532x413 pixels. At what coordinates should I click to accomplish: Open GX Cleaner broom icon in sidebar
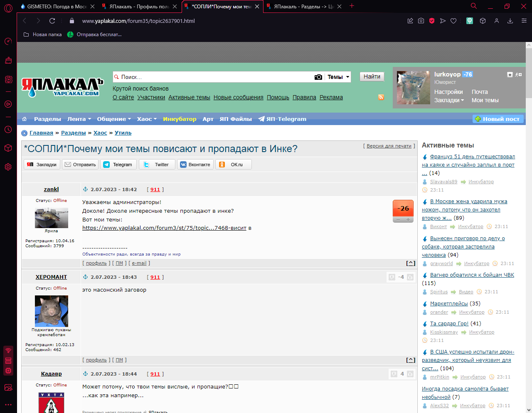point(8,61)
